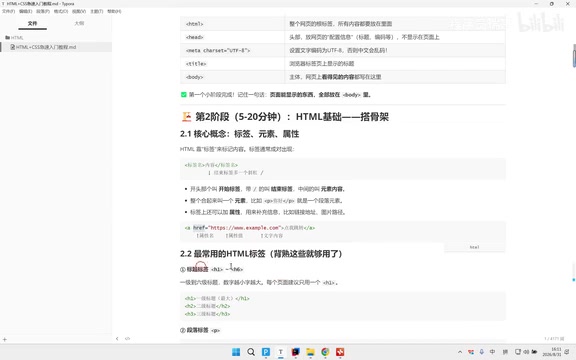Open the 视图(V) menu
Viewport: 576px width, 360px height.
point(79,11)
